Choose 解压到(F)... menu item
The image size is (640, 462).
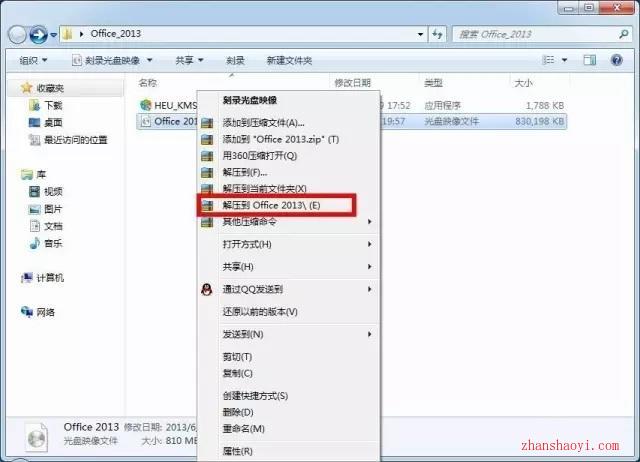[x=289, y=172]
